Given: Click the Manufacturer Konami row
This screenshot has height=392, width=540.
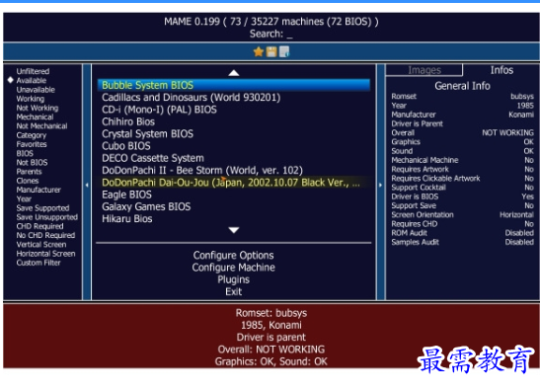Looking at the screenshot, I should pyautogui.click(x=463, y=115).
